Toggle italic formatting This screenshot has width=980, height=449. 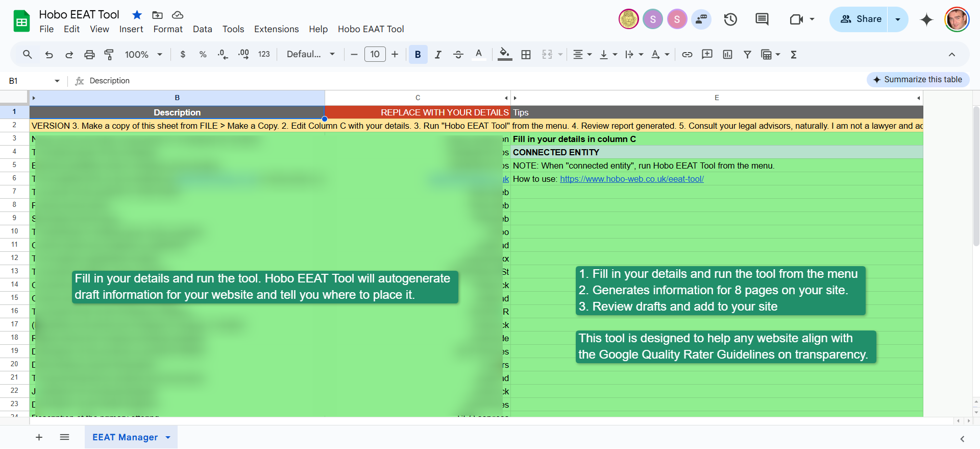[x=438, y=54]
